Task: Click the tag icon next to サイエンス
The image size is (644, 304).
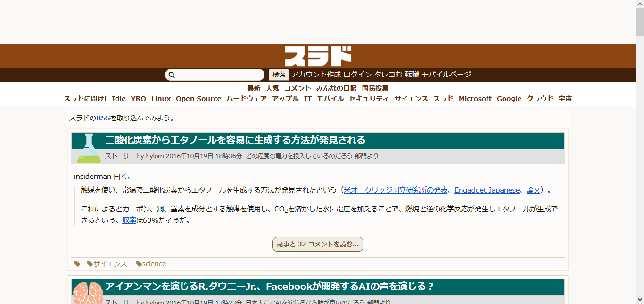Action: click(x=90, y=263)
